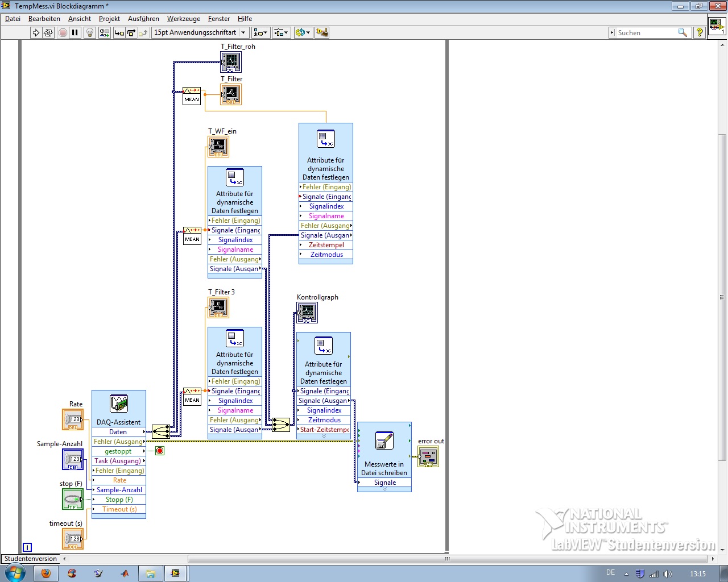Click the red loop stop condition terminal
728x582 pixels.
[160, 451]
